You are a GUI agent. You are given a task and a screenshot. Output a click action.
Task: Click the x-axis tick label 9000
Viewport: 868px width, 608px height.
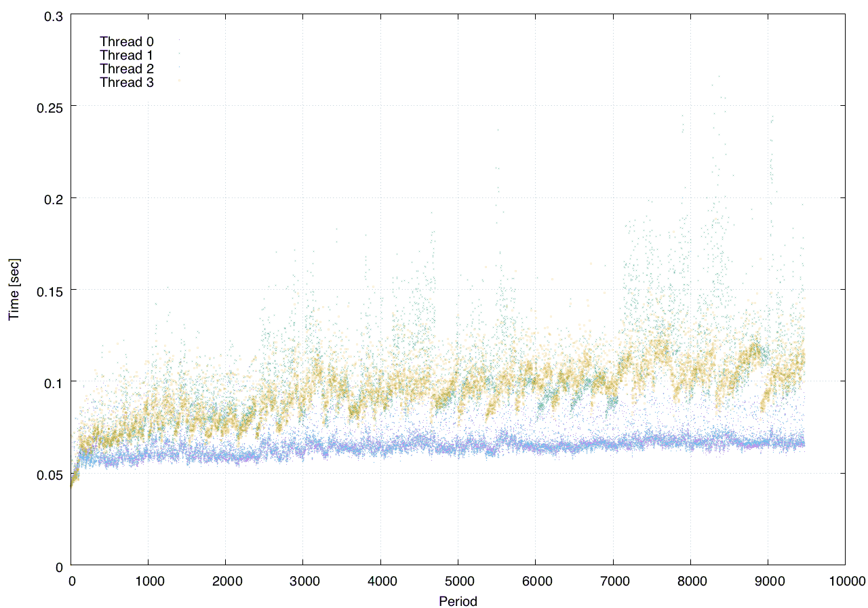click(768, 581)
